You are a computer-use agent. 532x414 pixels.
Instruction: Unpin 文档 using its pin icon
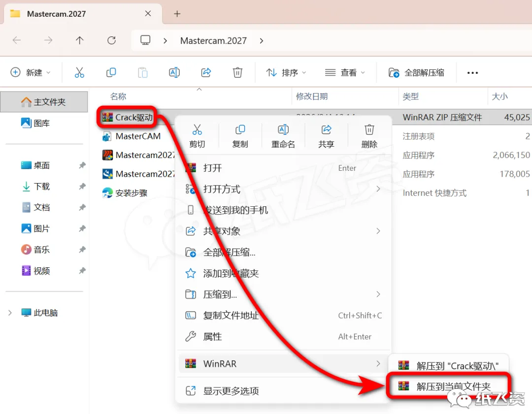(82, 208)
